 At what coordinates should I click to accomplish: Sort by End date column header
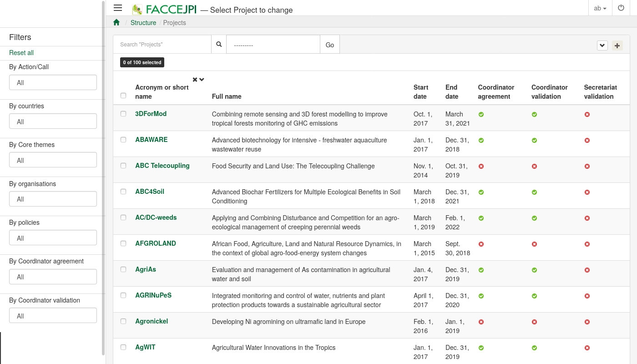(452, 92)
